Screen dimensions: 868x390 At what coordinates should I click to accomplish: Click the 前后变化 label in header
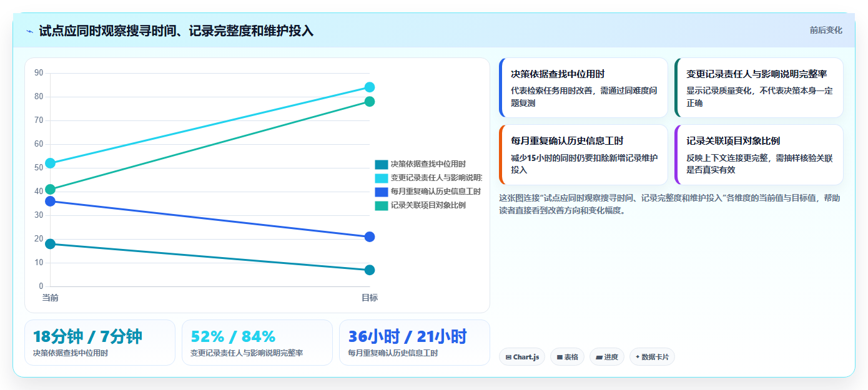(x=826, y=30)
